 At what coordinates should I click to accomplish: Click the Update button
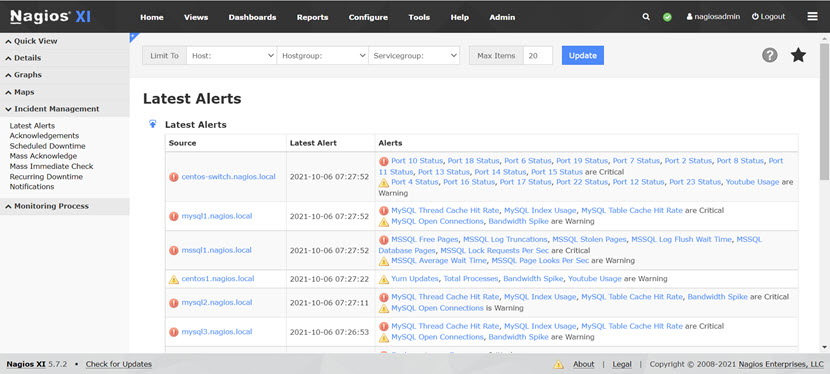coord(583,56)
